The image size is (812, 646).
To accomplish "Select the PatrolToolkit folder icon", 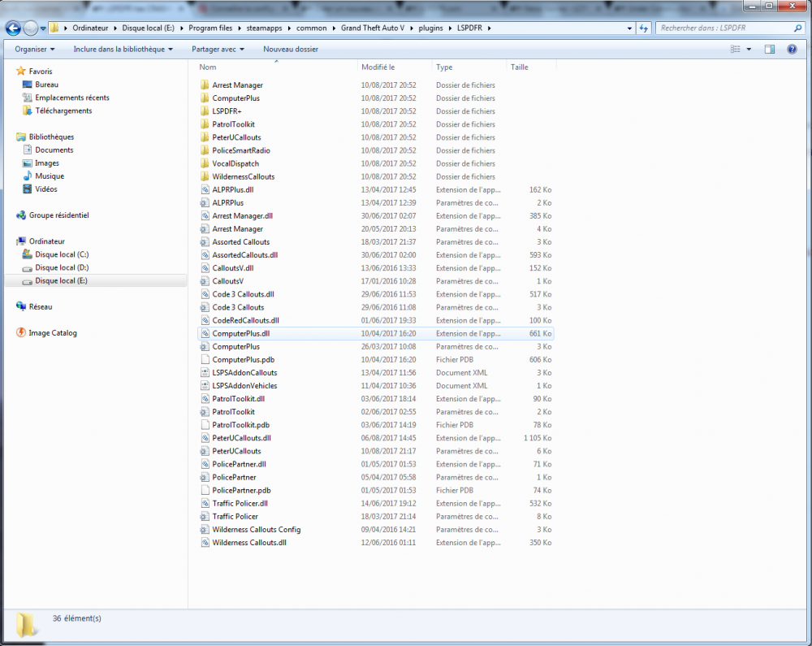I will point(205,124).
